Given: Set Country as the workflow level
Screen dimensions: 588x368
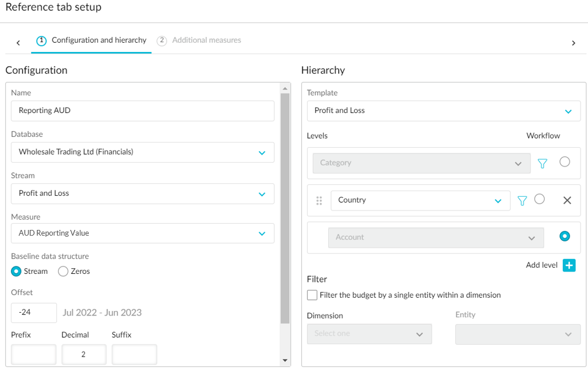Looking at the screenshot, I should coord(540,199).
